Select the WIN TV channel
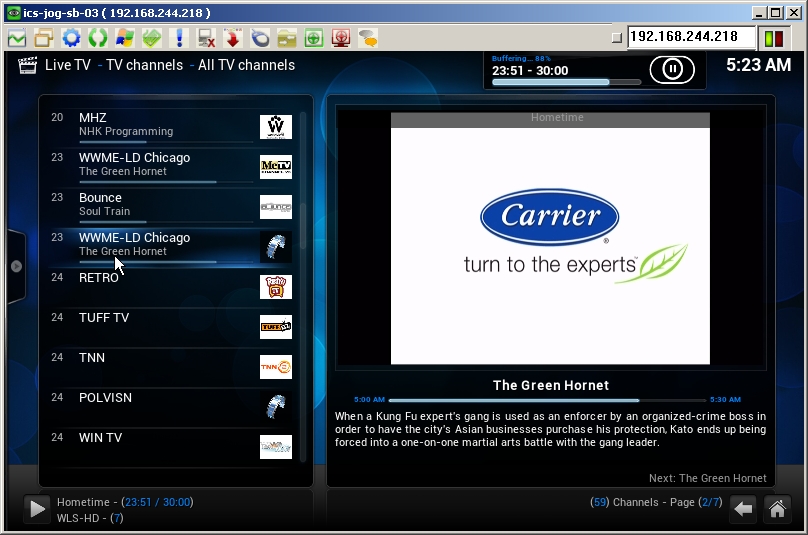Screen dimensions: 808x535 coord(172,446)
